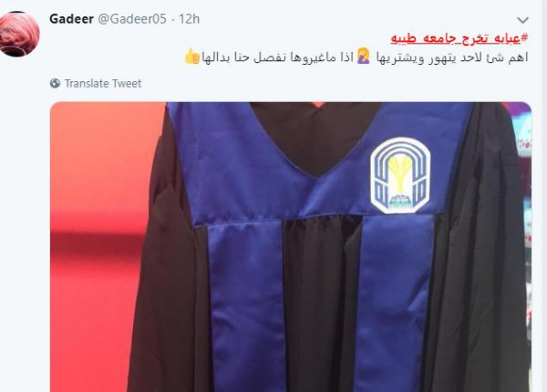
Task: Click the university logo on the gown
Action: point(400,175)
